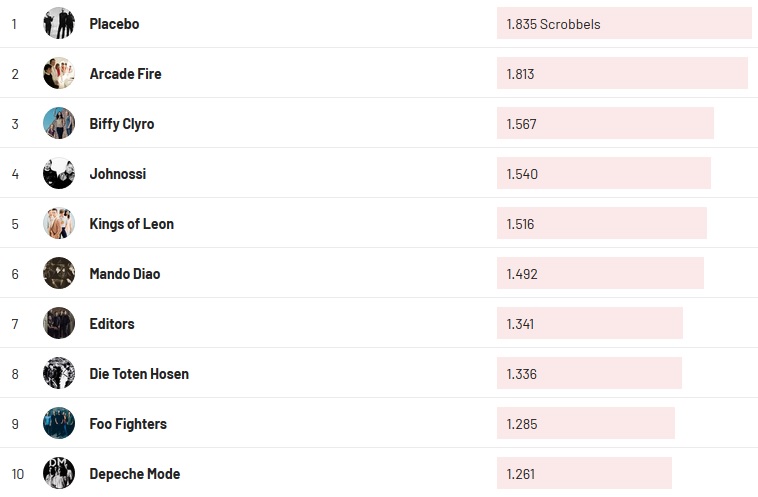Open the Placebo artist link
Screen dimensions: 758x497
(x=114, y=23)
